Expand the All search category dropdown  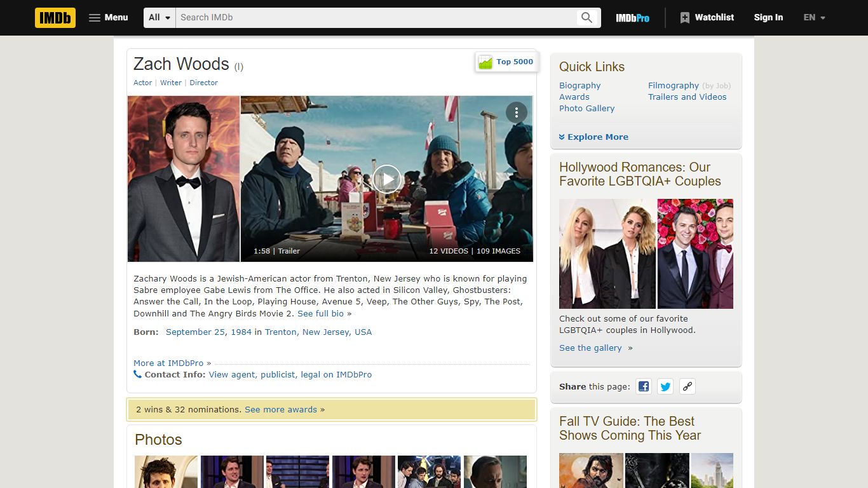click(159, 18)
